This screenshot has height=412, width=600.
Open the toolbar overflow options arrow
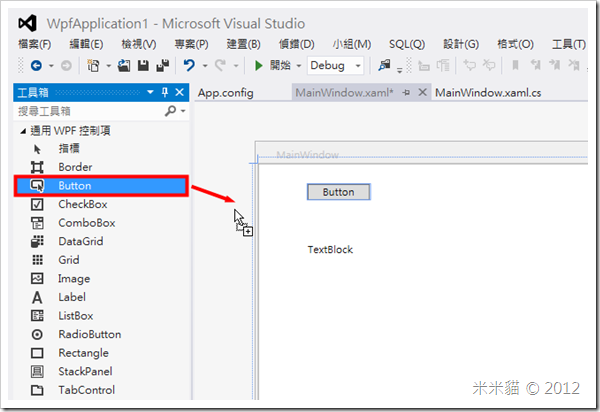tap(399, 70)
